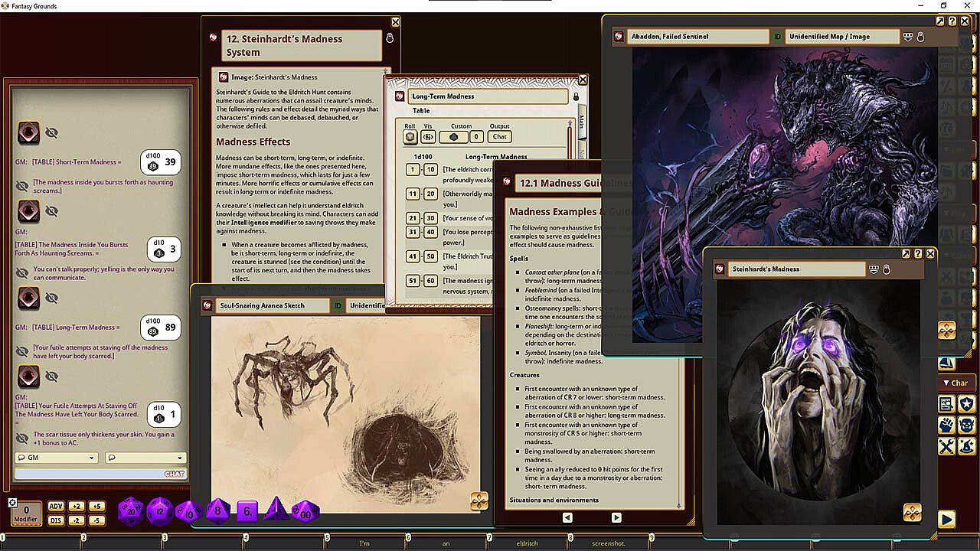Viewport: 980px width, 551px height.
Task: Toggle lock on Steinhardt's Madness image window
Action: (886, 269)
